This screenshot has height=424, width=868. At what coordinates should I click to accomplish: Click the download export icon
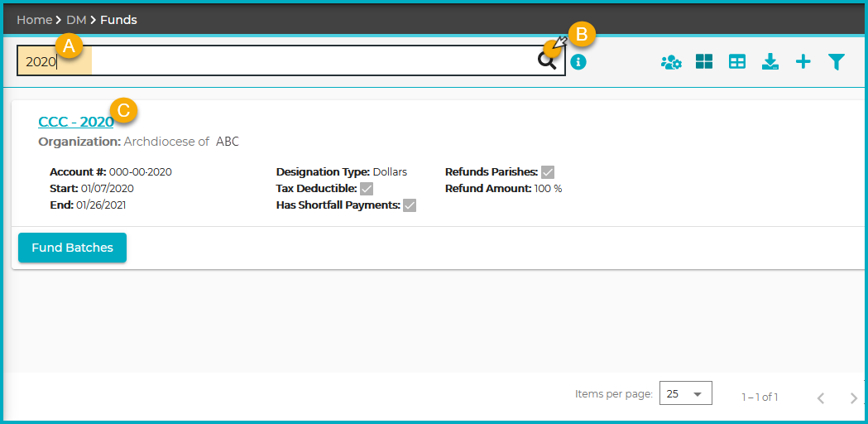point(770,62)
